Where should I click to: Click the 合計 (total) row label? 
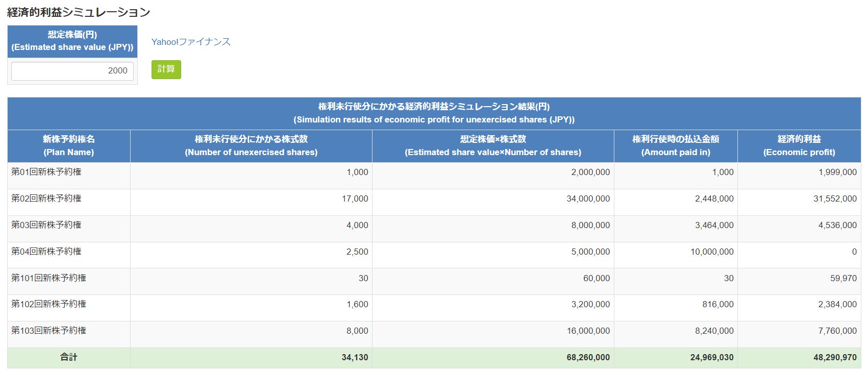69,357
